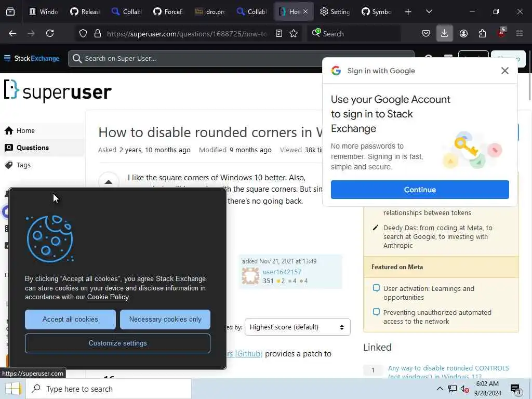Open Firefox View icon in tab strip
The image size is (532, 399).
click(10, 11)
